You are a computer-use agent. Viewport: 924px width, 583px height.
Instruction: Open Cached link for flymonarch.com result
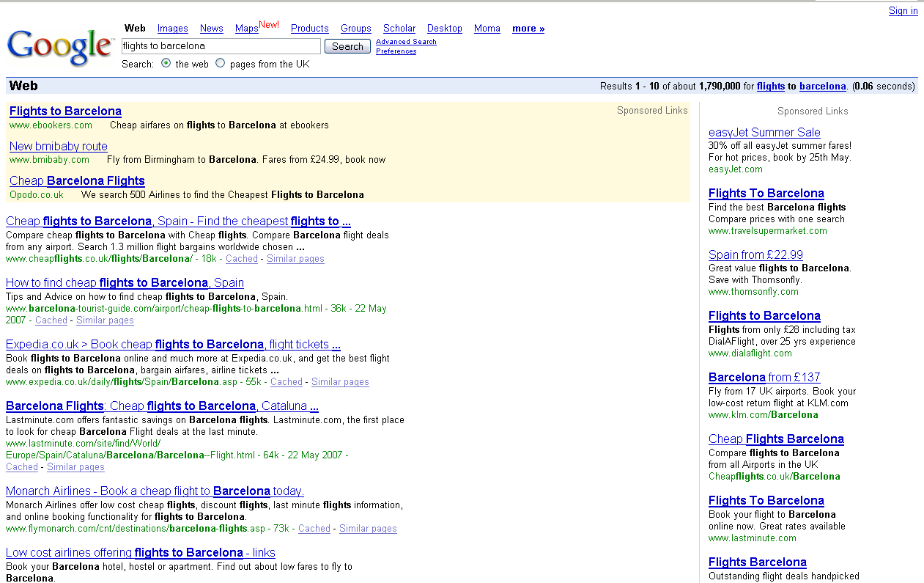(x=314, y=529)
